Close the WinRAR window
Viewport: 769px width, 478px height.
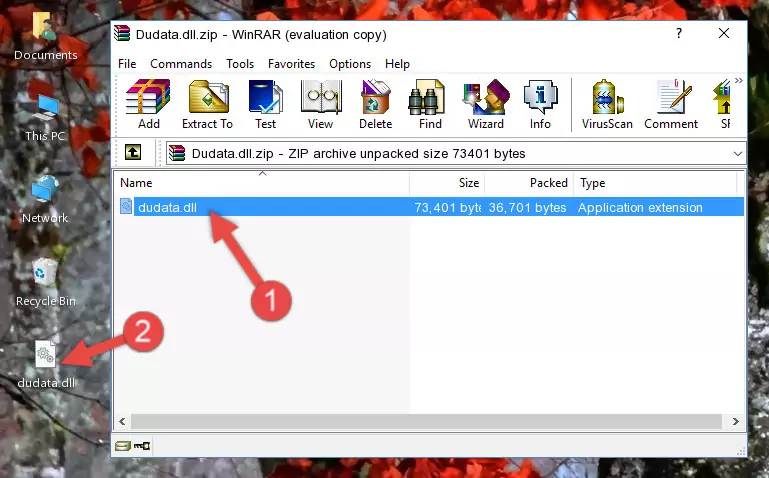pyautogui.click(x=724, y=33)
